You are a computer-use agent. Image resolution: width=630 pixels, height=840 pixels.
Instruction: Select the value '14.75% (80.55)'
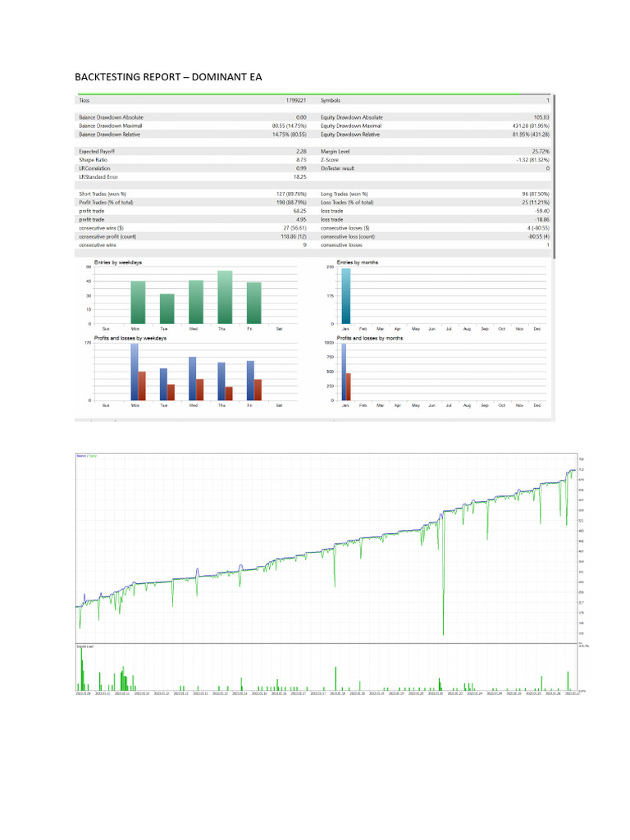pyautogui.click(x=290, y=135)
